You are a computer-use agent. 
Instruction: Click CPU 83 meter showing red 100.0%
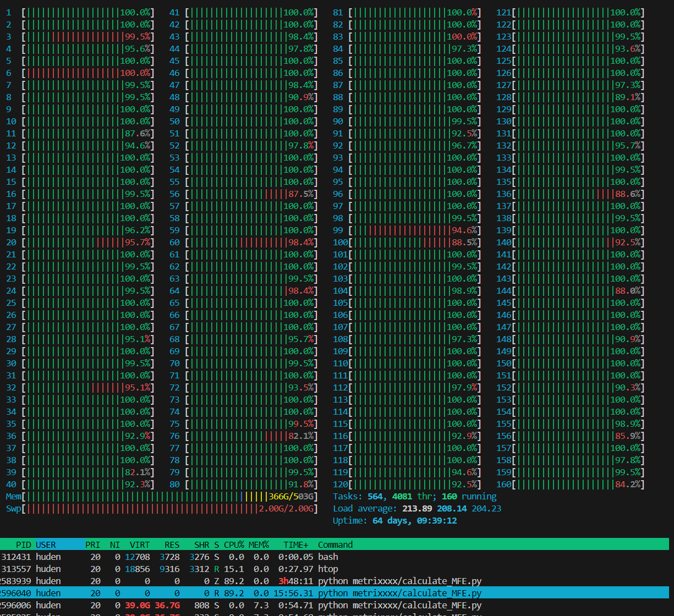point(407,36)
